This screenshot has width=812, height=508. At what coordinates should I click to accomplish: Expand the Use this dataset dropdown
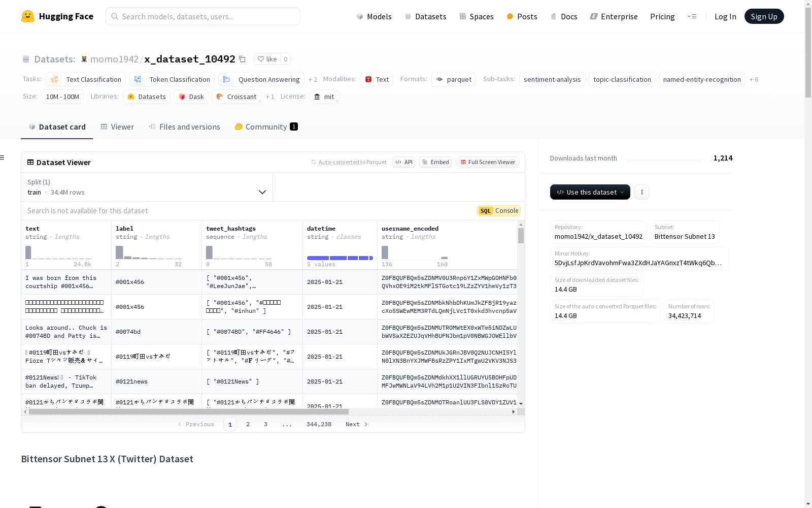[x=590, y=192]
